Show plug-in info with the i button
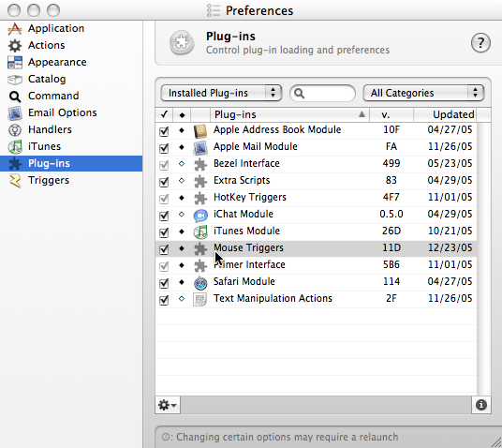 481,405
